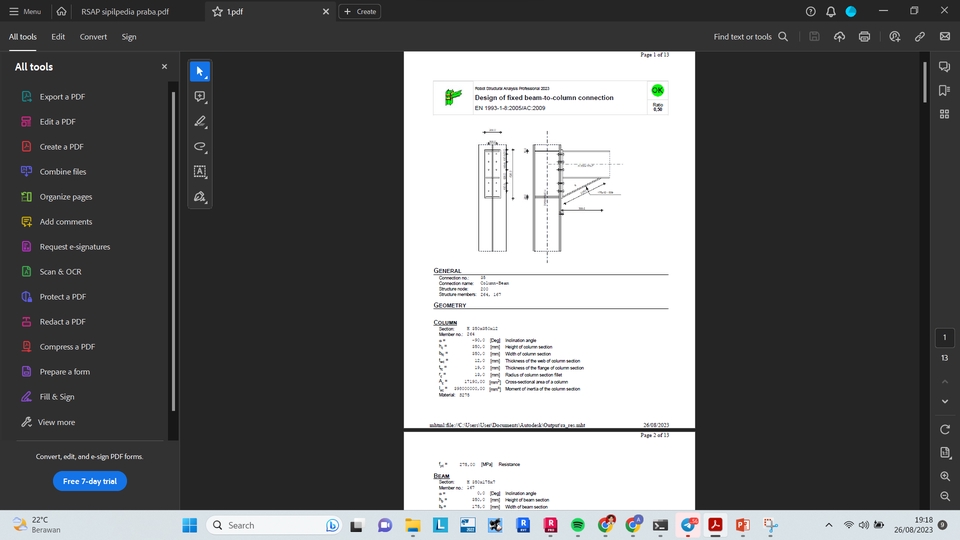Image resolution: width=960 pixels, height=540 pixels.
Task: Share with others icon
Action: [x=894, y=37]
